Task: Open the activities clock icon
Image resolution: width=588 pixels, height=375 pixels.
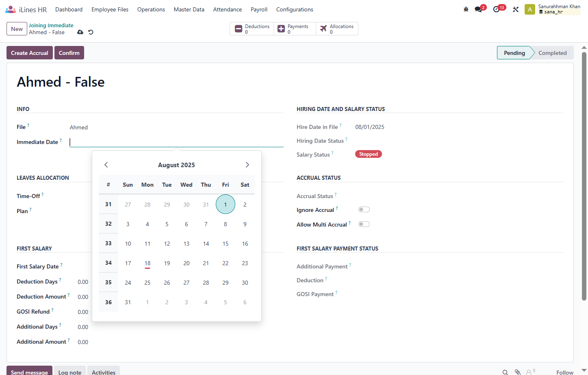Action: click(496, 9)
